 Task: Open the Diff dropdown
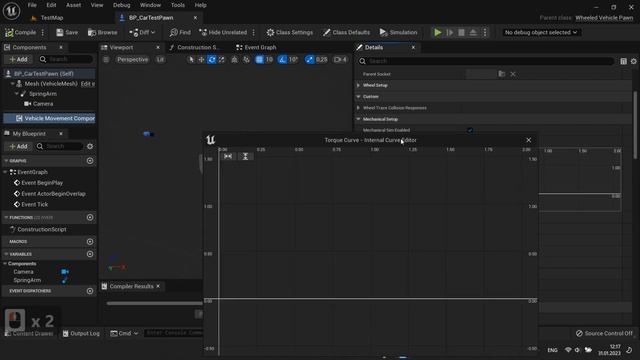(142, 32)
